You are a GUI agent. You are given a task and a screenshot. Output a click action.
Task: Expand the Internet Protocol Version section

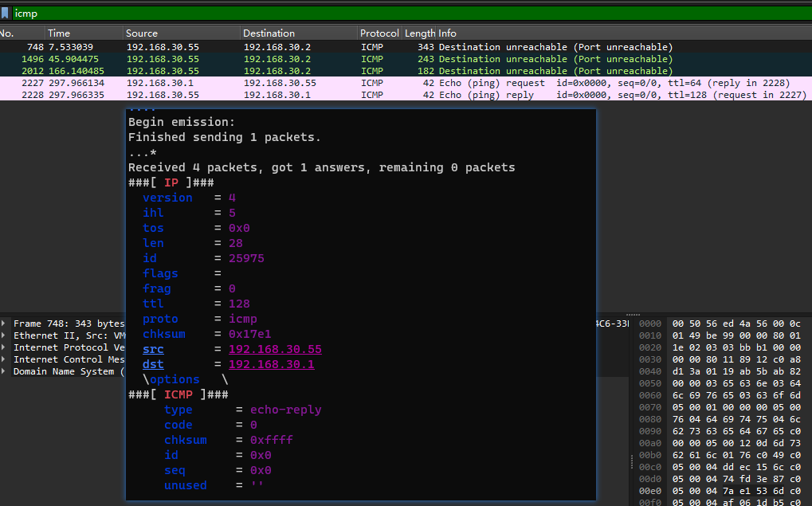(5, 347)
